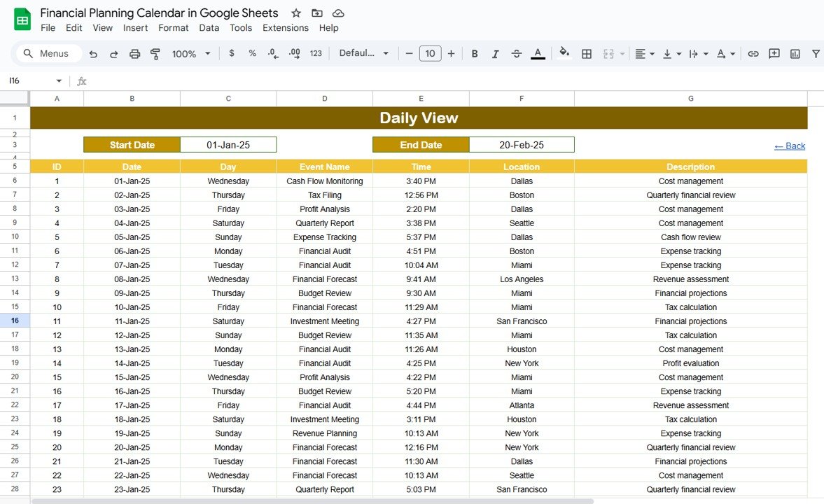The height and width of the screenshot is (504, 824).
Task: Print the spreadsheet with the printer icon
Action: 134,54
